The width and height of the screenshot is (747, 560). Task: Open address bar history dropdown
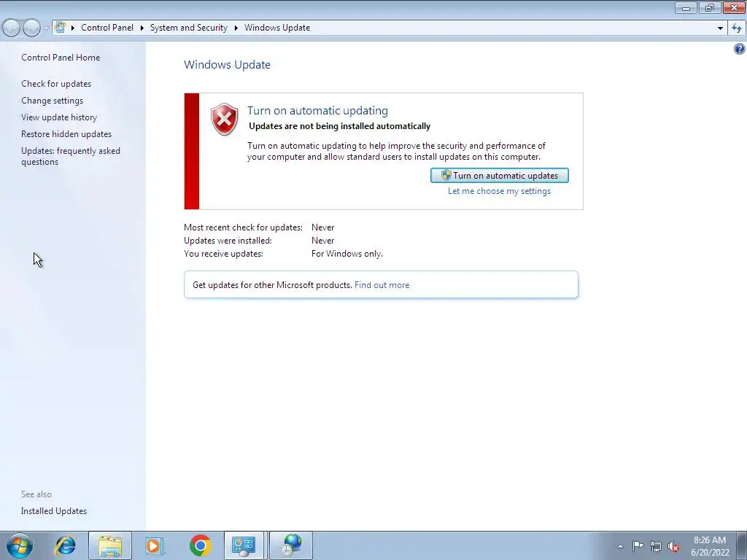point(720,28)
